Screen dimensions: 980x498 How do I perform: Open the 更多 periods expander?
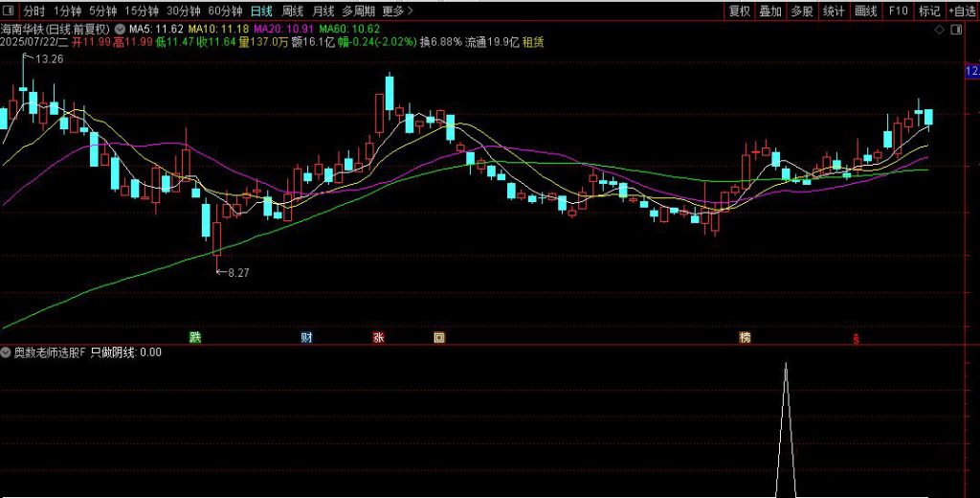(397, 11)
